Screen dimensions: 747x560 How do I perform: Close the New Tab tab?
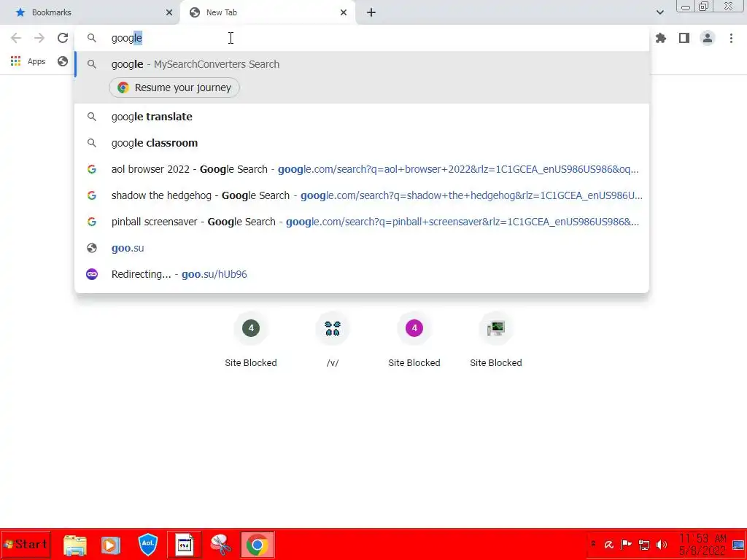pyautogui.click(x=344, y=13)
